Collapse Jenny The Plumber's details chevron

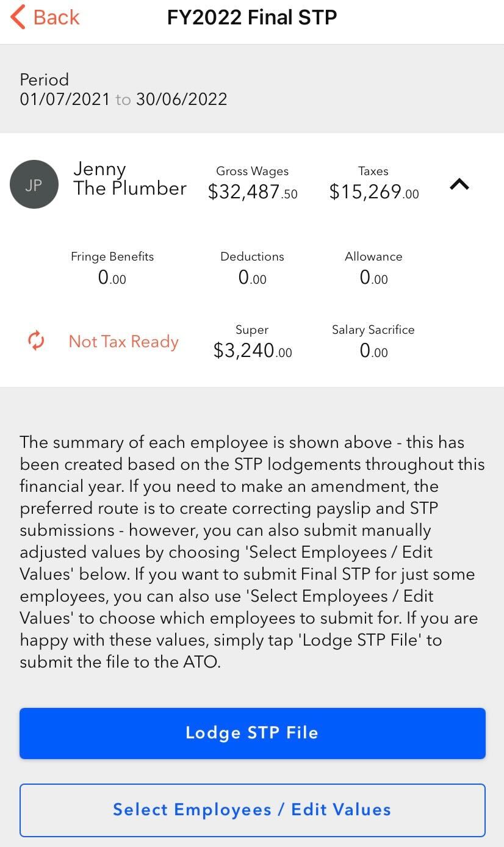[x=459, y=184]
